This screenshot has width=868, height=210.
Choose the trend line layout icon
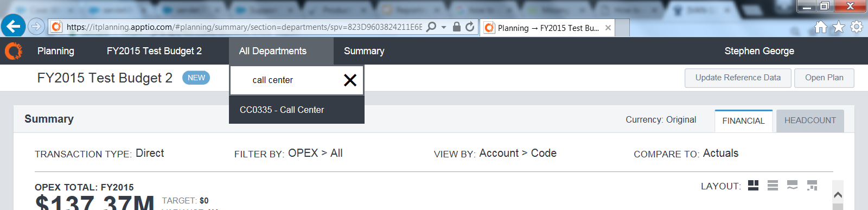pyautogui.click(x=792, y=186)
